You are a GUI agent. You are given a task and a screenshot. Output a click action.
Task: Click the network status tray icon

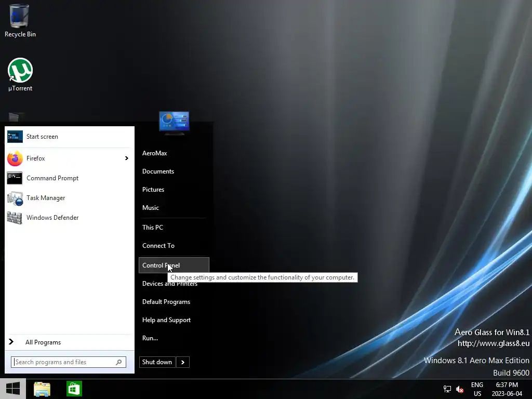(447, 389)
